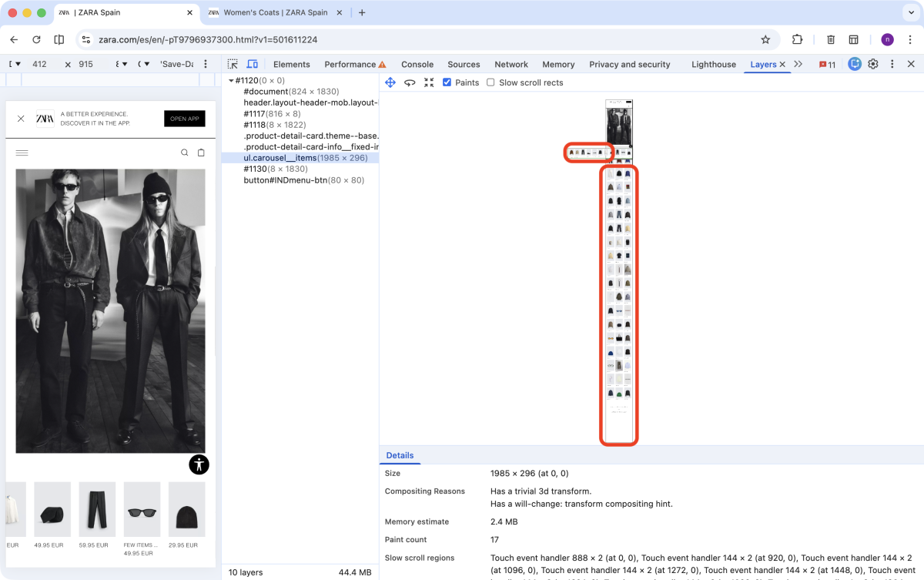Enable Slow scroll rects
This screenshot has width=924, height=580.
[490, 82]
